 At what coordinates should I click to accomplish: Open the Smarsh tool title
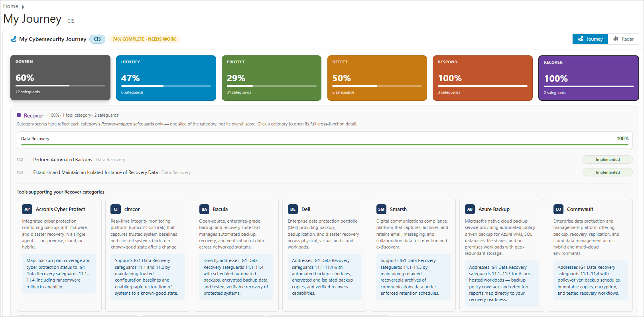point(398,209)
